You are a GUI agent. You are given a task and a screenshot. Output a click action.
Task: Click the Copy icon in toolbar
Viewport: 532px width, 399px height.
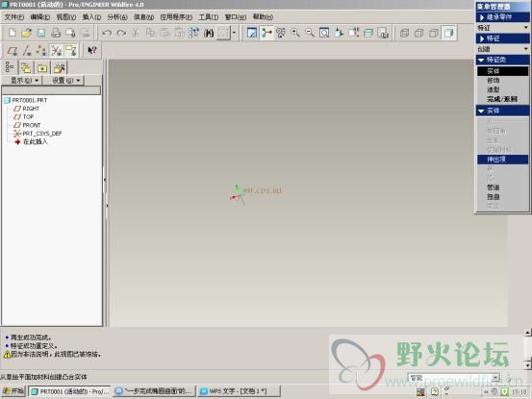coord(150,33)
